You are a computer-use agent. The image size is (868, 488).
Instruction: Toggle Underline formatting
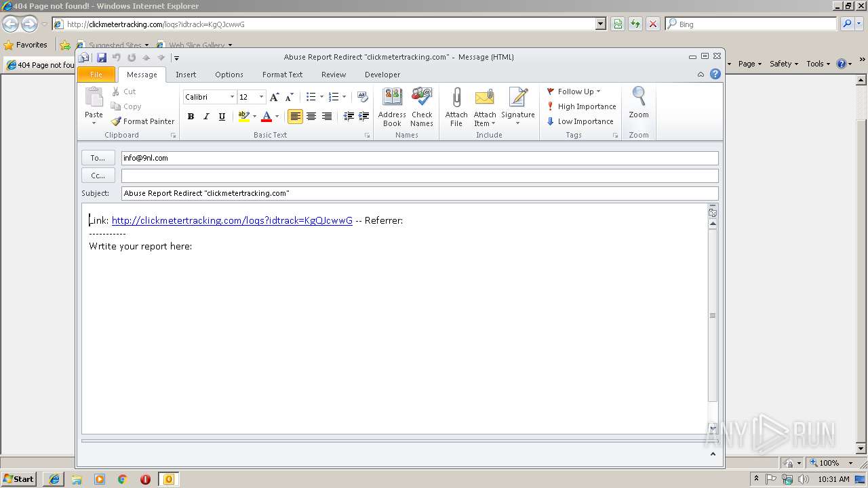click(x=222, y=117)
